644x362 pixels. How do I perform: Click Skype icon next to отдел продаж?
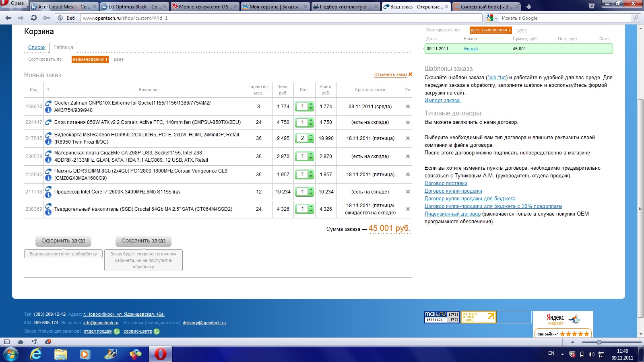117,331
